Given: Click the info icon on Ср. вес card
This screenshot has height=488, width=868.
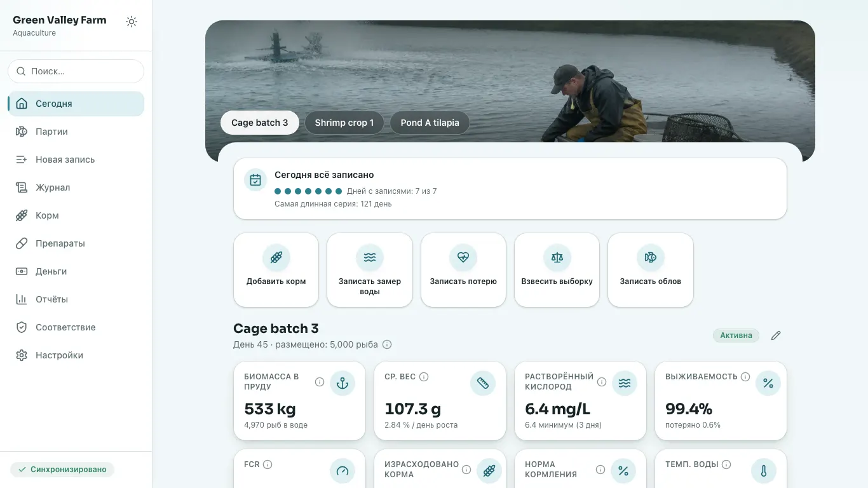Looking at the screenshot, I should point(424,377).
